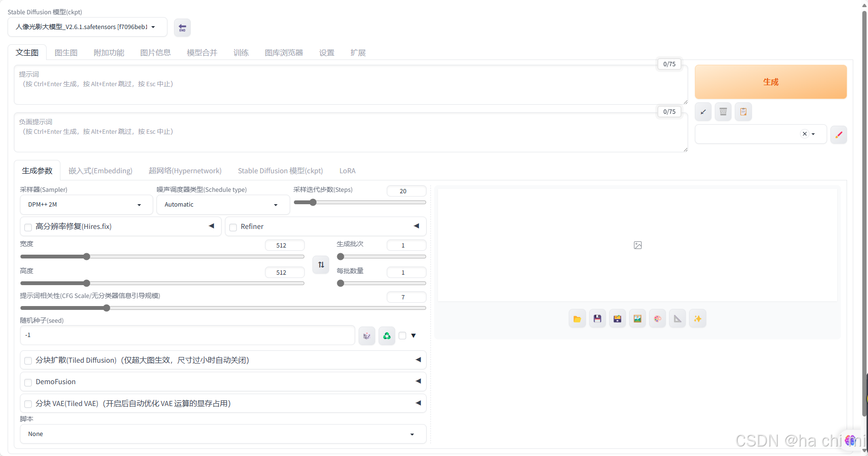Viewport: 868px width, 456px height.
Task: Click the dice random seed icon
Action: tap(367, 336)
